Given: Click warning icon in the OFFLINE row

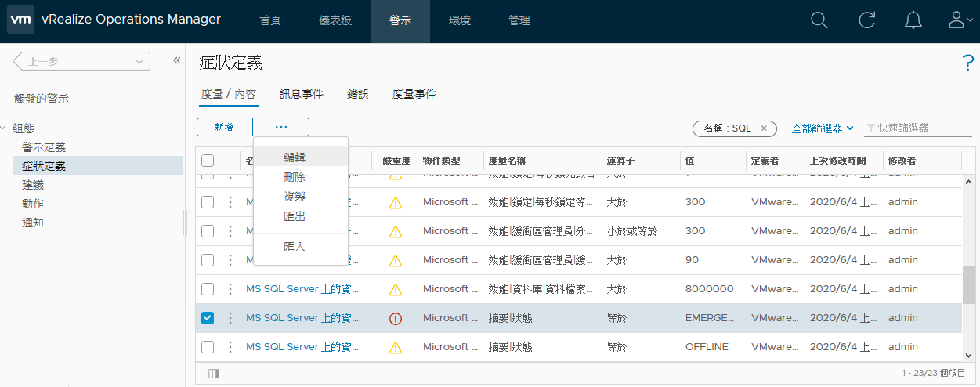Looking at the screenshot, I should tap(396, 347).
